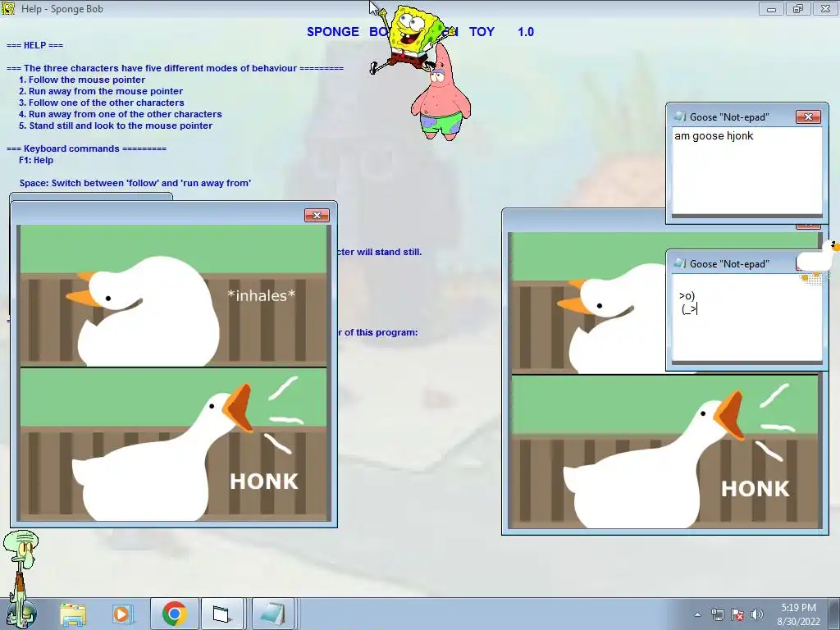Click the SpongeBob character sprite

tap(410, 38)
